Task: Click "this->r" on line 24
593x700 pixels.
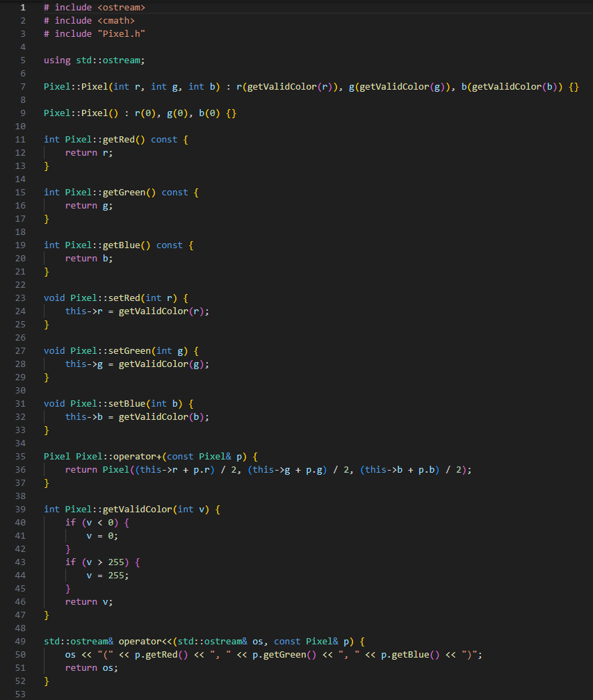Action: (84, 311)
